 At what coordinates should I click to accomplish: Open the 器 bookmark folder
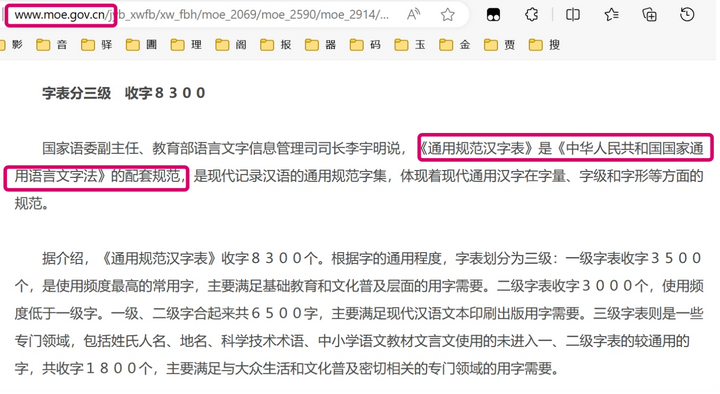pyautogui.click(x=321, y=45)
